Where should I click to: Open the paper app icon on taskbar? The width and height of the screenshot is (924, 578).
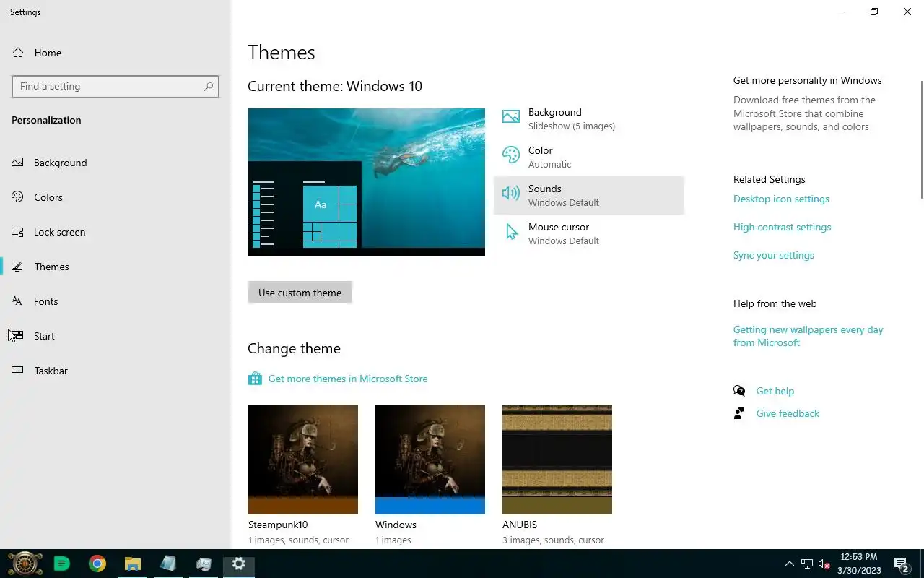click(168, 564)
